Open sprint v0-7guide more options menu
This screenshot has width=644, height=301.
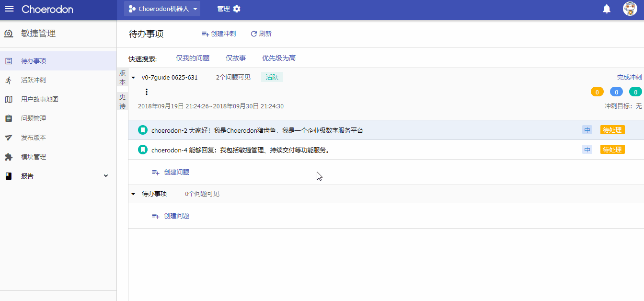coord(147,92)
